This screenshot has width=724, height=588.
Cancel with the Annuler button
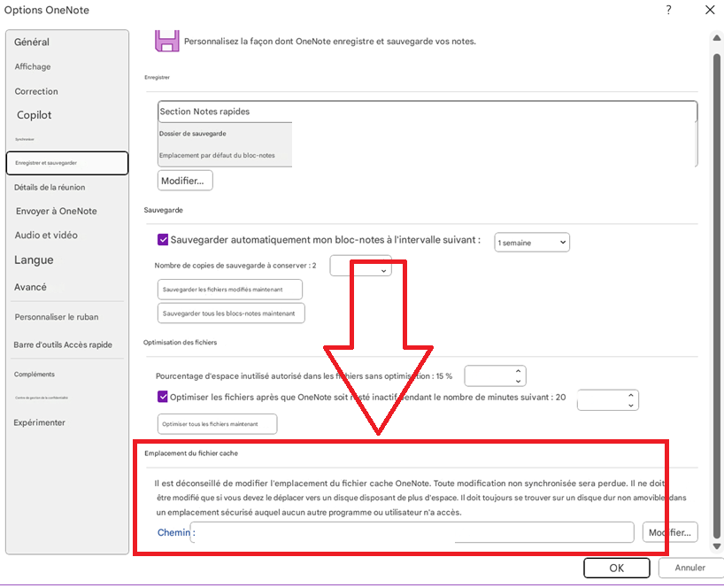(690, 568)
